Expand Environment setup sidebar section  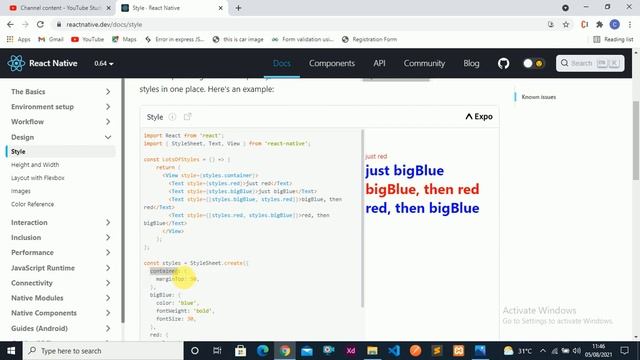(x=61, y=107)
